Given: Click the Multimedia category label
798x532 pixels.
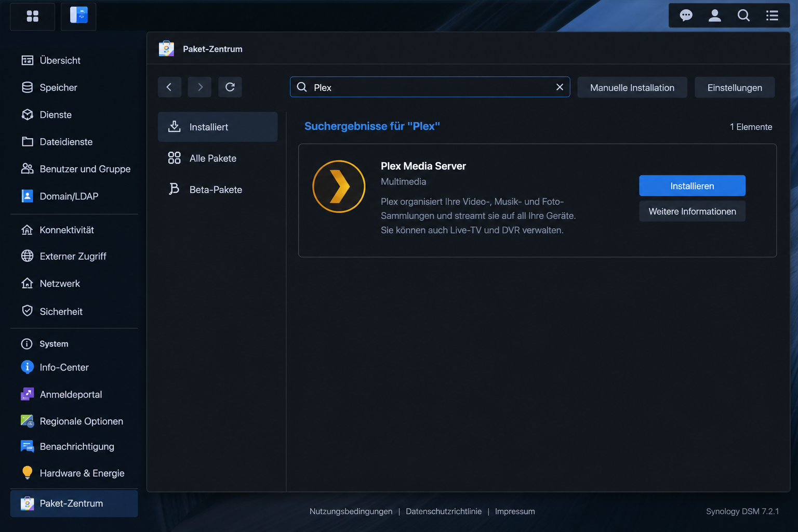Looking at the screenshot, I should point(403,182).
